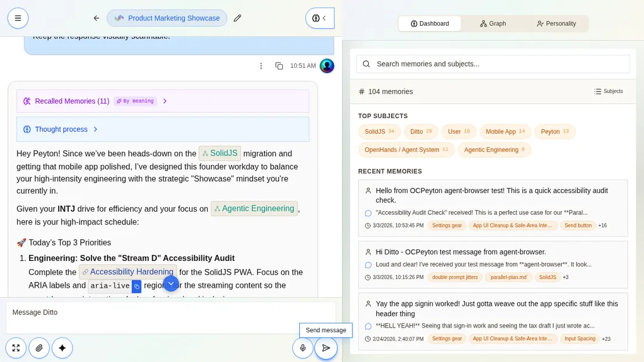Toggle the Subjects view in memories list
This screenshot has width=644, height=362.
[609, 91]
